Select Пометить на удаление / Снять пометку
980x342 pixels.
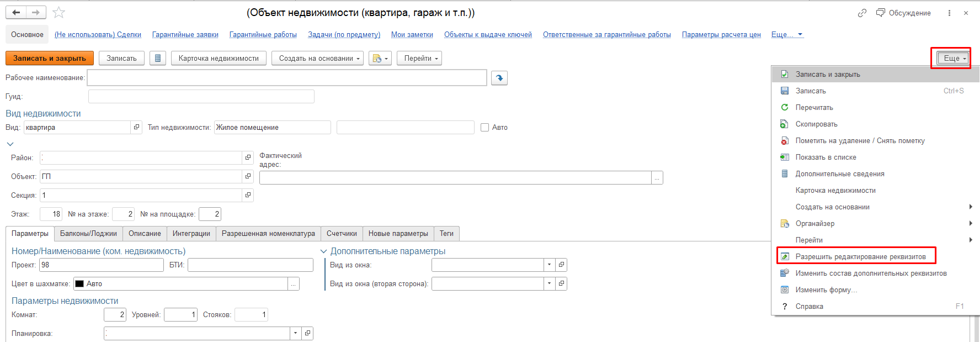point(875,140)
